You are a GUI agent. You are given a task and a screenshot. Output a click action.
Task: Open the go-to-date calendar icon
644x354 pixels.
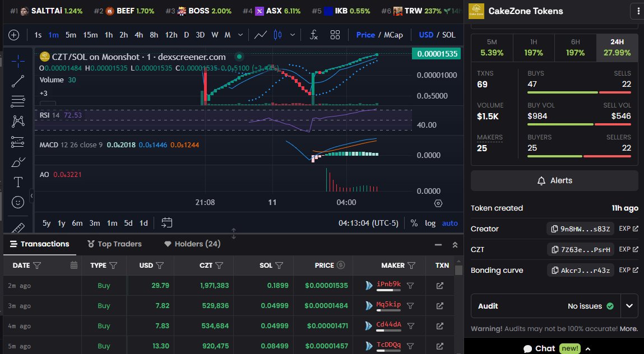tap(167, 223)
